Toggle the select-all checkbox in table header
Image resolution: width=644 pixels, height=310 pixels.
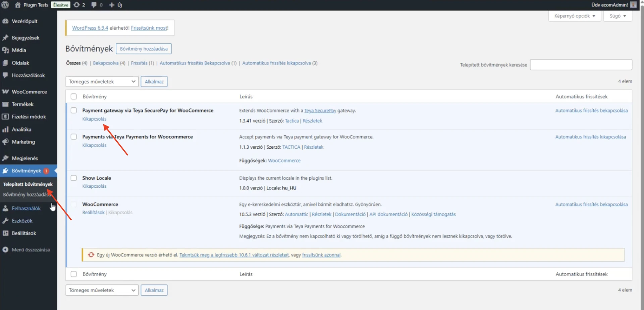(74, 97)
